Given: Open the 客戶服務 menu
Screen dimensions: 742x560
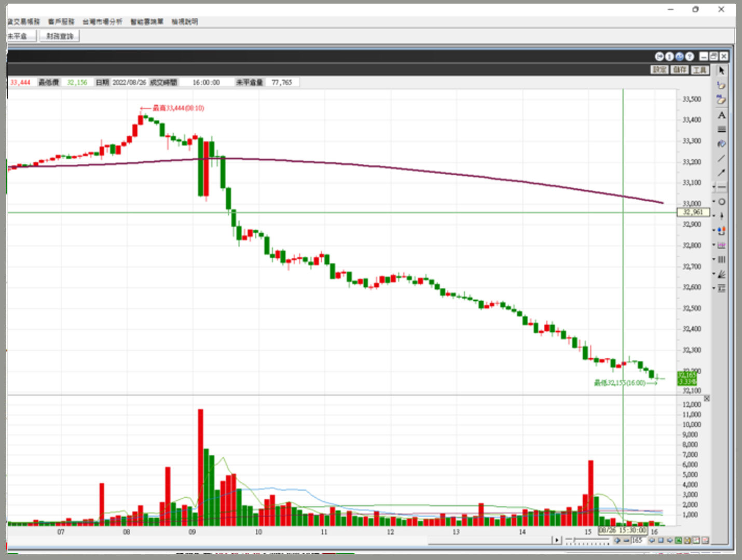Looking at the screenshot, I should click(x=61, y=21).
